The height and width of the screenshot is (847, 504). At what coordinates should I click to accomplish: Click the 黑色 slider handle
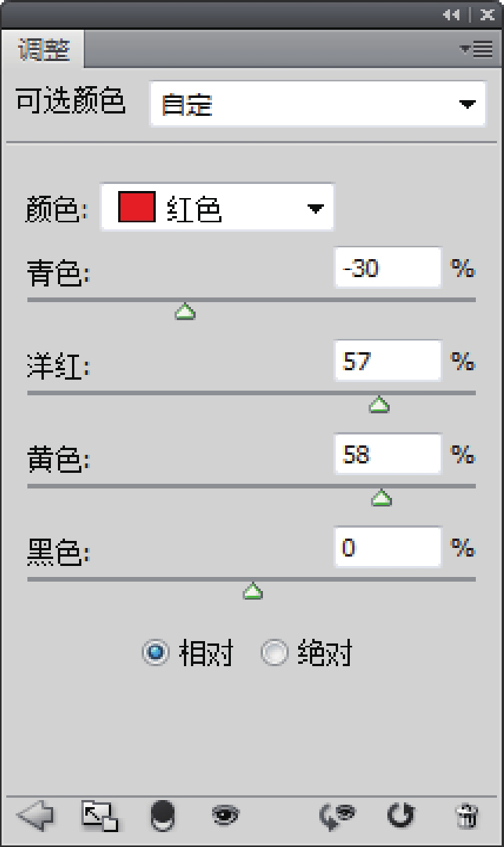coord(252,593)
